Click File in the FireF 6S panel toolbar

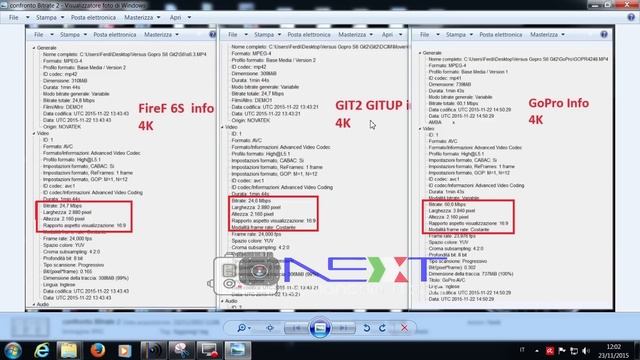[x=38, y=35]
